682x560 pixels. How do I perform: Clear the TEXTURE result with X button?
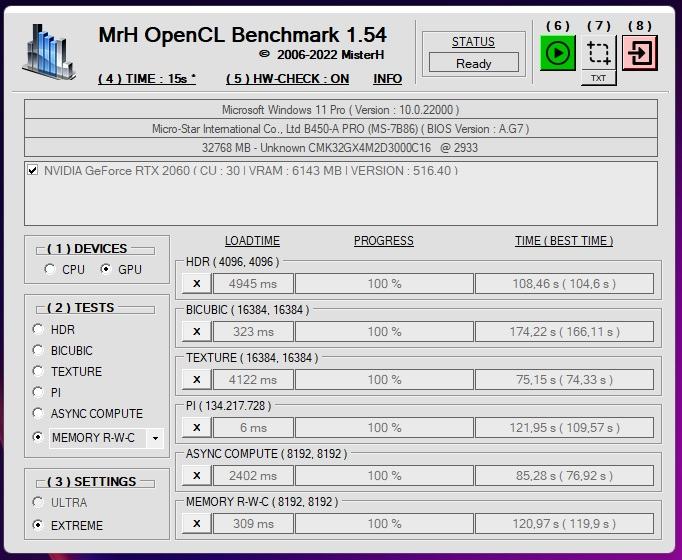pyautogui.click(x=197, y=379)
